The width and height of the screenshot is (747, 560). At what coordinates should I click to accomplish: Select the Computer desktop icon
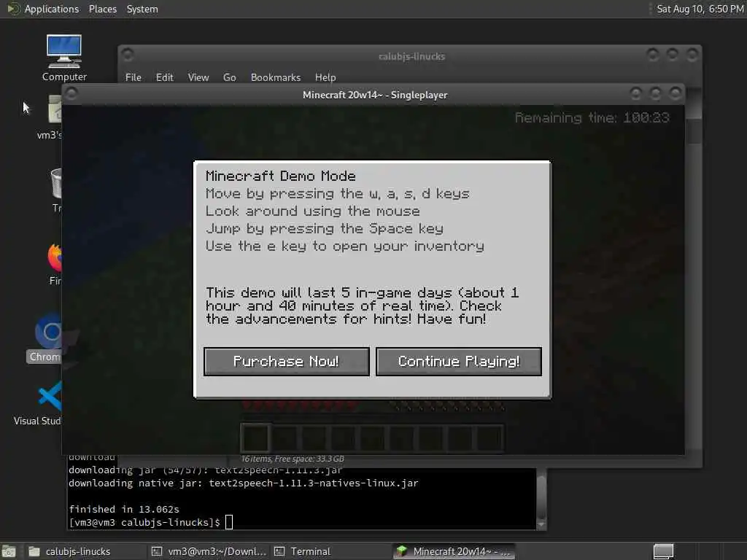pos(64,58)
